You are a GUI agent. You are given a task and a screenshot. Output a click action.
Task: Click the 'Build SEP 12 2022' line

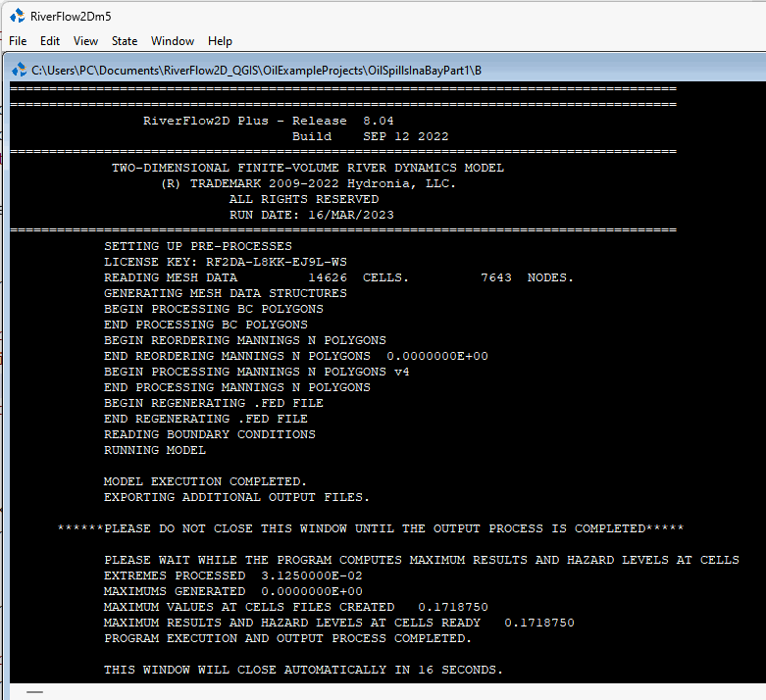point(371,136)
